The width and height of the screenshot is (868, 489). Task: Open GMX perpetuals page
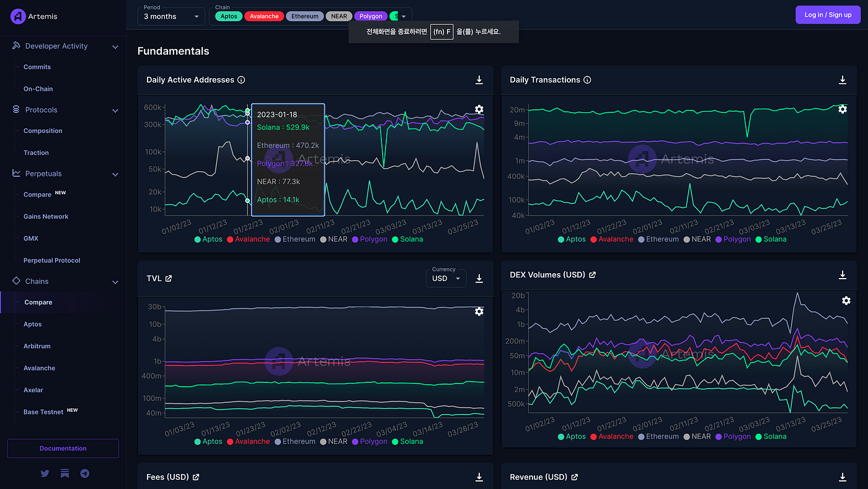tap(31, 238)
